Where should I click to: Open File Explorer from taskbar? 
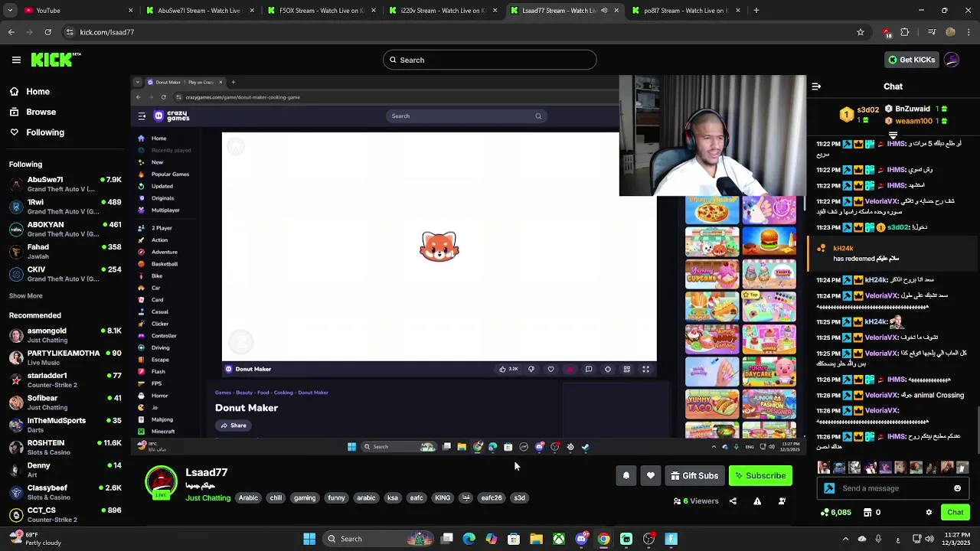click(x=537, y=539)
